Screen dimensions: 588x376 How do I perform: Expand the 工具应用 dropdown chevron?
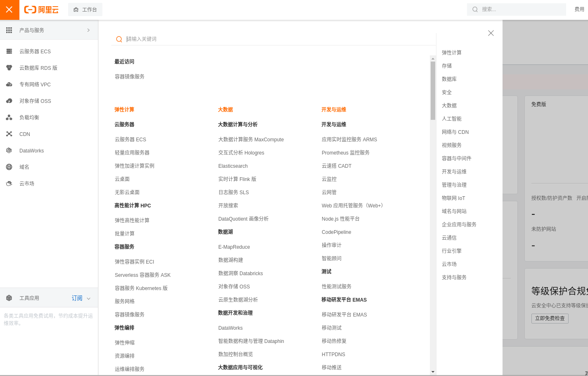[88, 298]
